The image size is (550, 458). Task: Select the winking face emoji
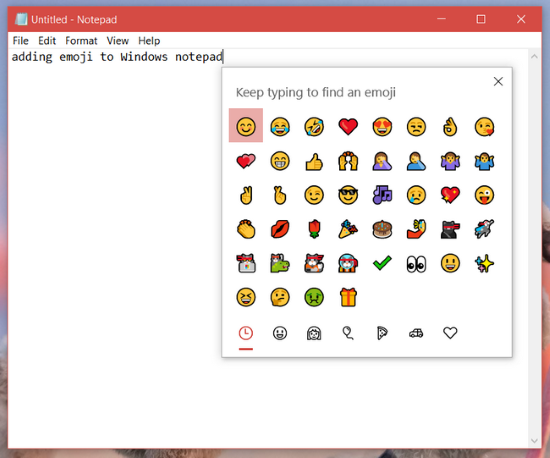[314, 195]
